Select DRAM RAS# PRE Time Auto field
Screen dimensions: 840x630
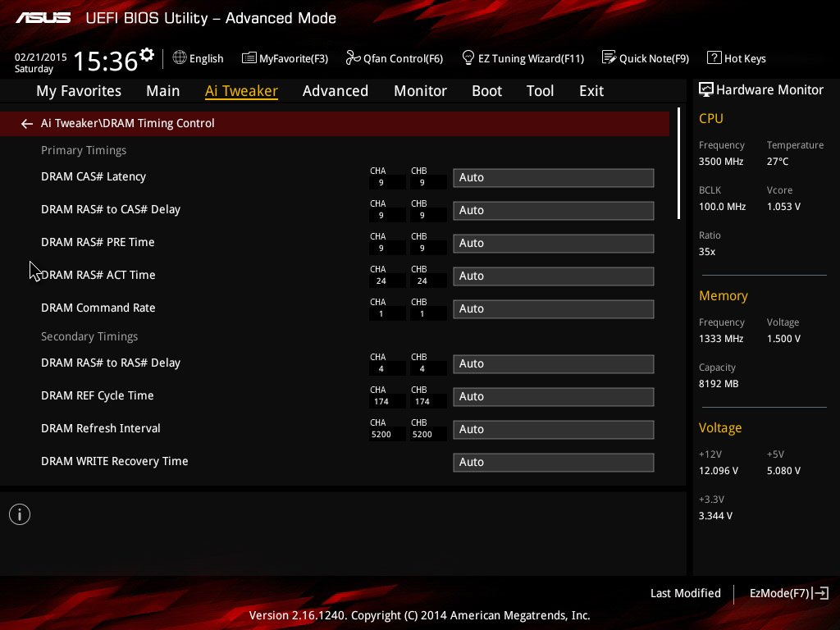click(x=554, y=243)
